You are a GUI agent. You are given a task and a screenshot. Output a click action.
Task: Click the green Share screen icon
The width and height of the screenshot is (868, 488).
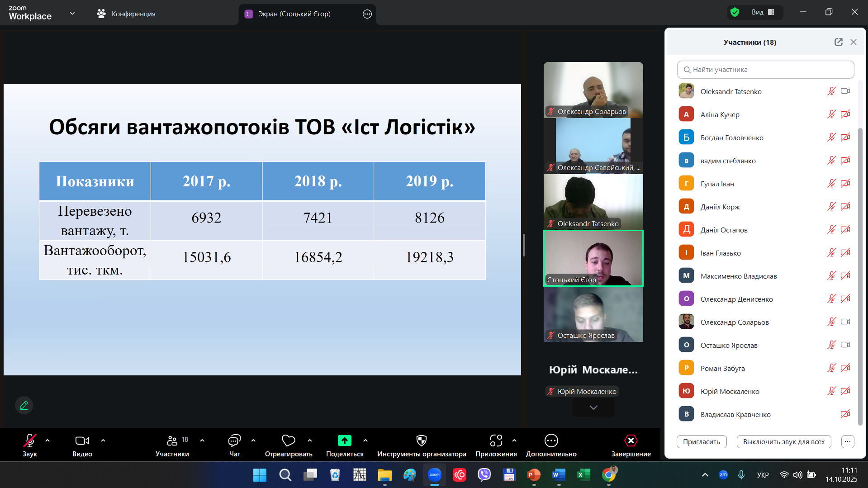(344, 441)
